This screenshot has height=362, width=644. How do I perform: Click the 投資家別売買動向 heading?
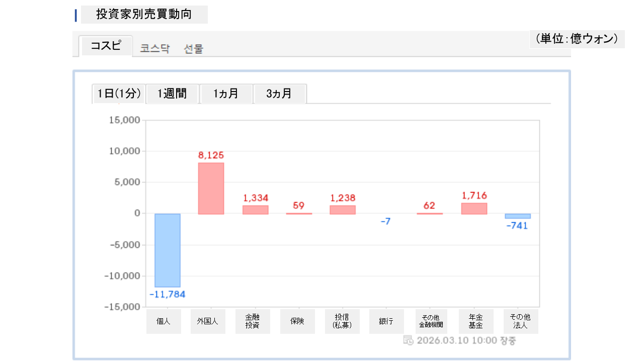(x=144, y=15)
